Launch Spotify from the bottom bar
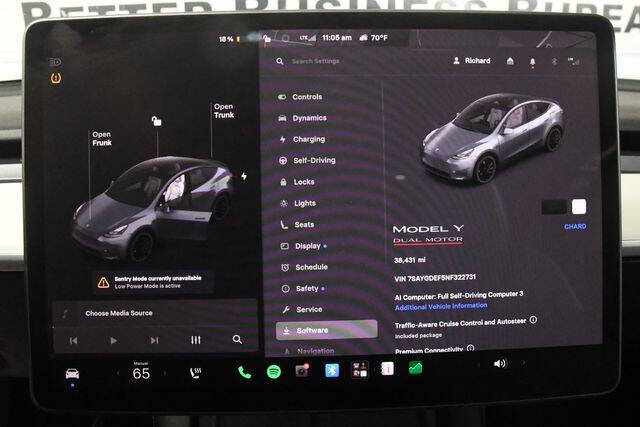The image size is (640, 427). pos(274,372)
